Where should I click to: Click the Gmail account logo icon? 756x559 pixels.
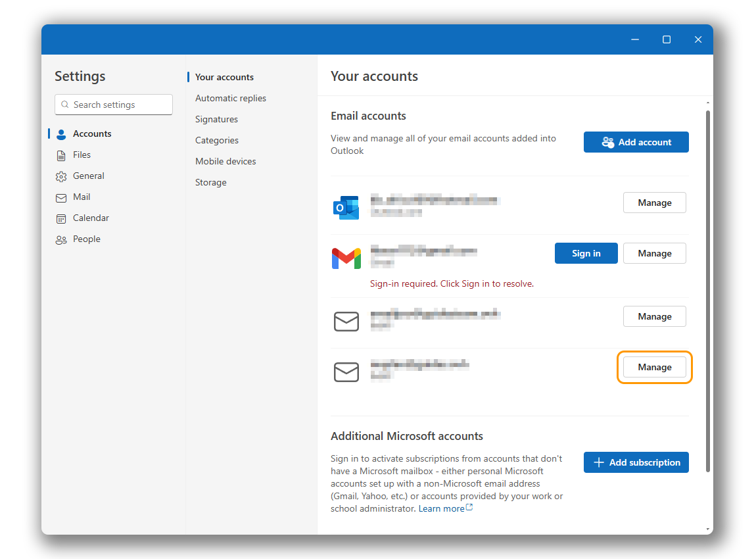(x=346, y=258)
